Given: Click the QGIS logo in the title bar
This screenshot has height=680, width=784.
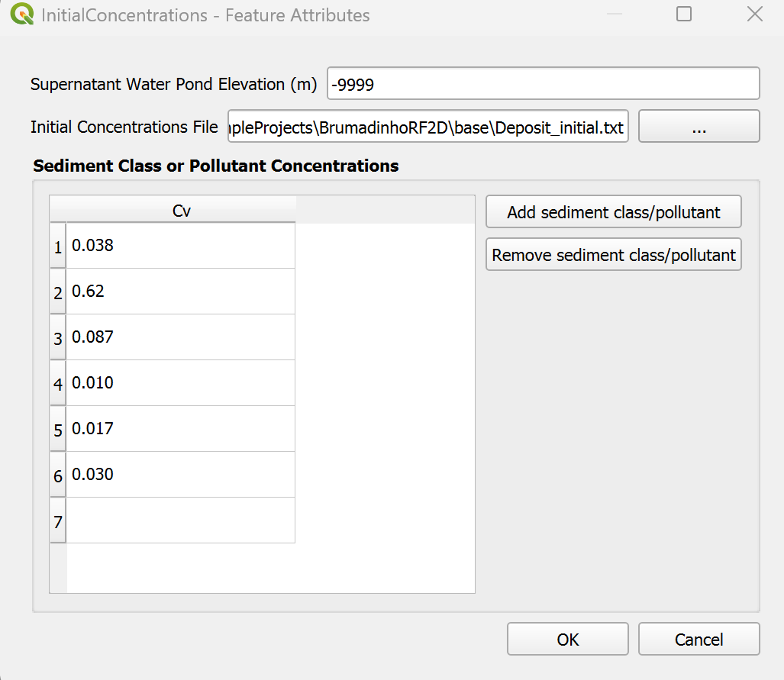Looking at the screenshot, I should coord(24,15).
